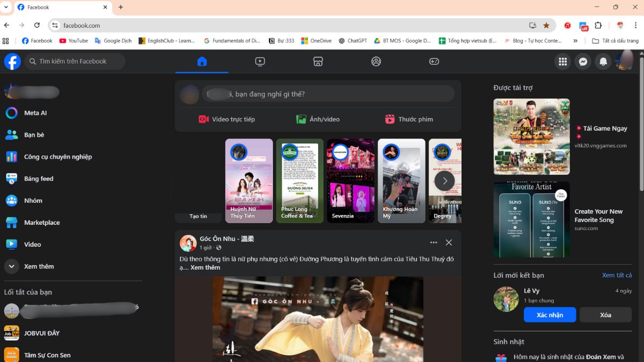Reload the page with the refresh icon
The width and height of the screenshot is (644, 362).
point(37,25)
